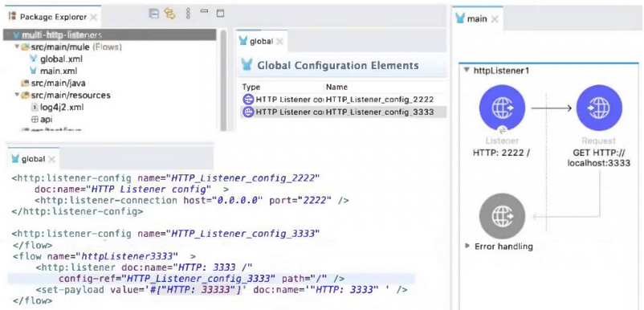
Task: Open global.xml in the tree
Action: (61, 59)
